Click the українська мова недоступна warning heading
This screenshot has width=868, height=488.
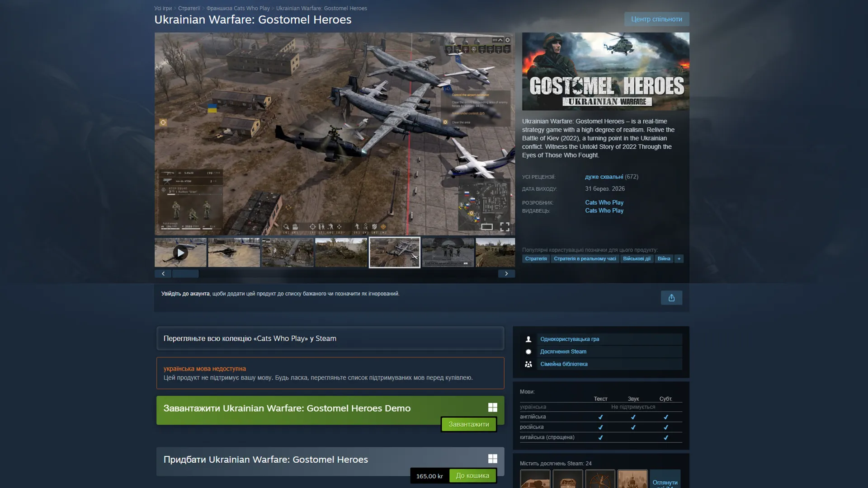[205, 369]
